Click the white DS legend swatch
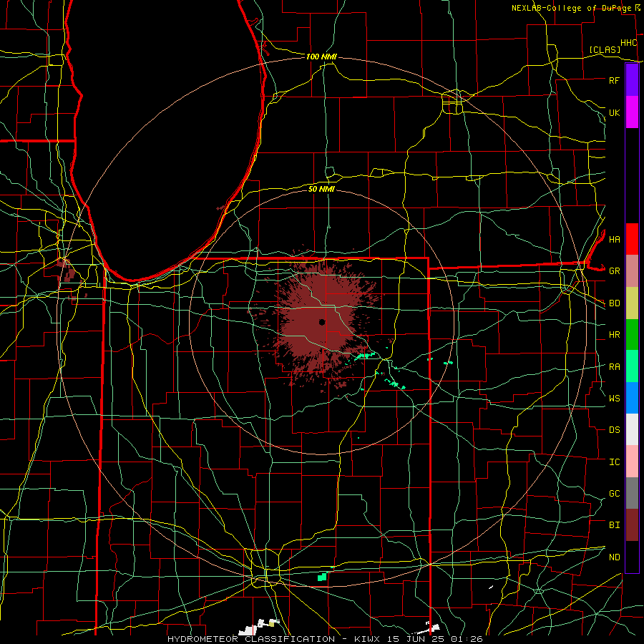This screenshot has width=644, height=644. pos(632,429)
